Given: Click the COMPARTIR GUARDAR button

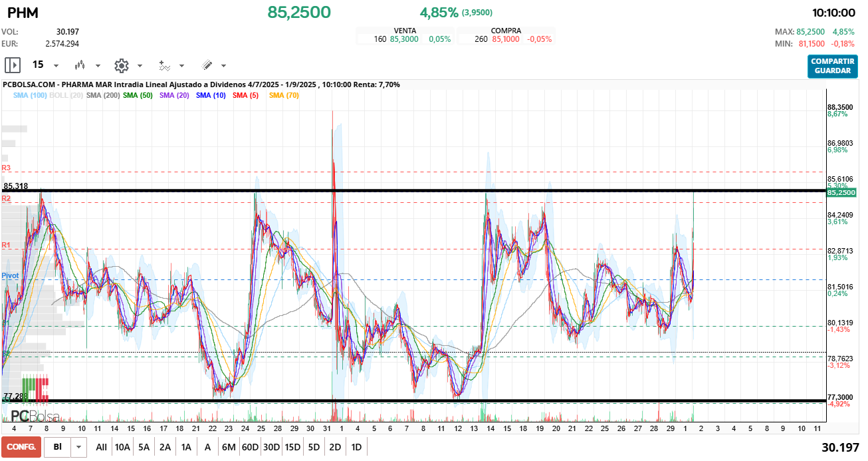Looking at the screenshot, I should [833, 66].
